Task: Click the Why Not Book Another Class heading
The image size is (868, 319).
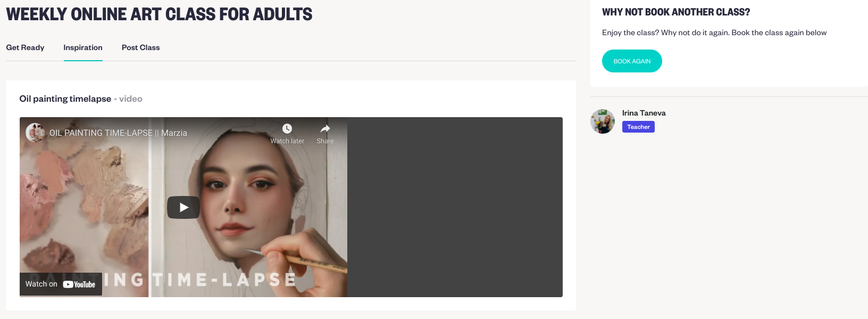Action: [676, 12]
